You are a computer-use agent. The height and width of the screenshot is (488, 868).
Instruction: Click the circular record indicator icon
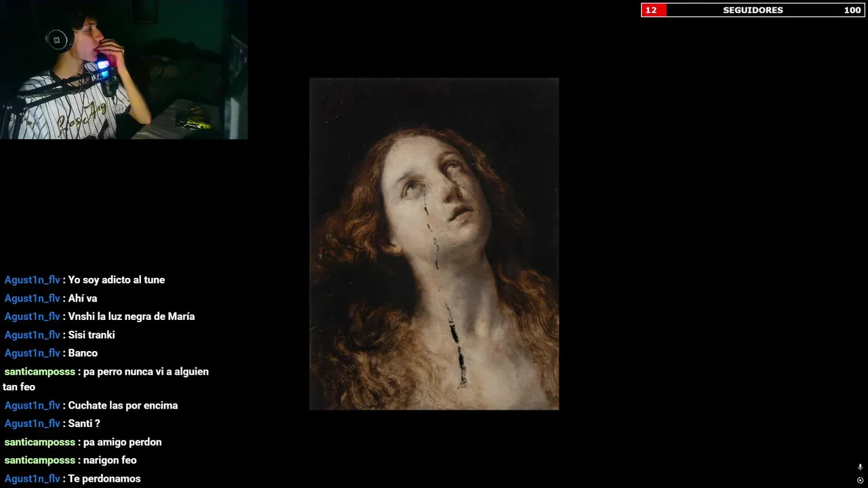tap(860, 480)
